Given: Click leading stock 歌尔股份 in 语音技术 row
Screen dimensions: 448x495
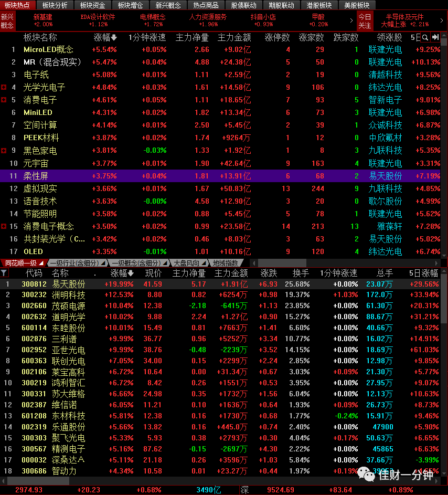Looking at the screenshot, I should coord(385,201).
